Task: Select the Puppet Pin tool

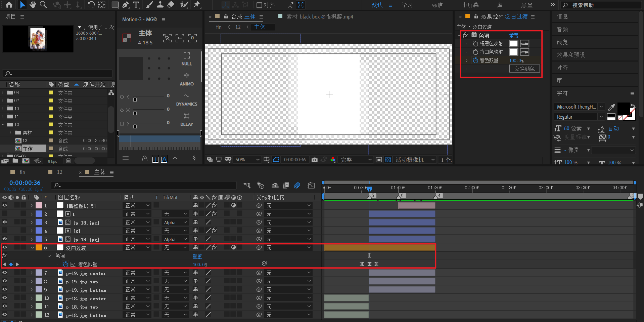Action: pos(197,5)
